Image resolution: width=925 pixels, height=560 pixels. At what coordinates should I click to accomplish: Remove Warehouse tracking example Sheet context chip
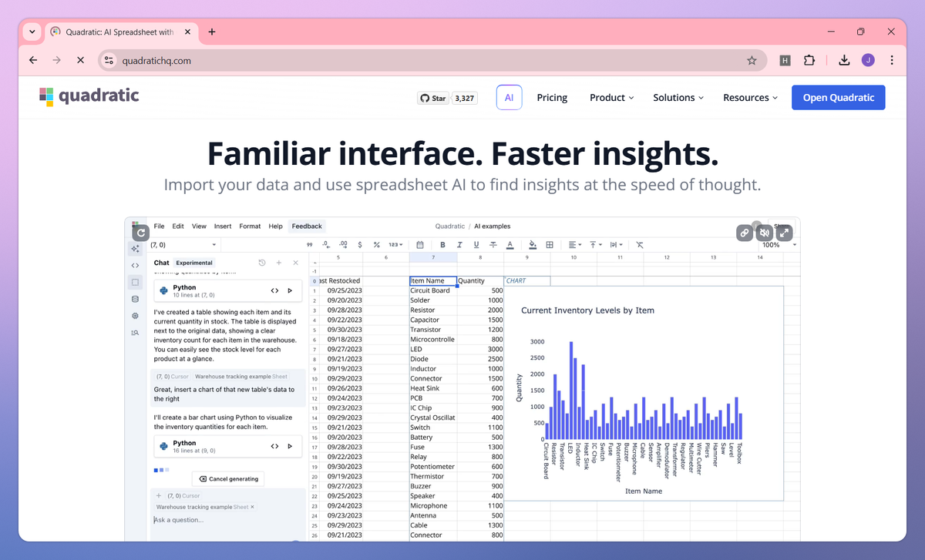tap(252, 508)
